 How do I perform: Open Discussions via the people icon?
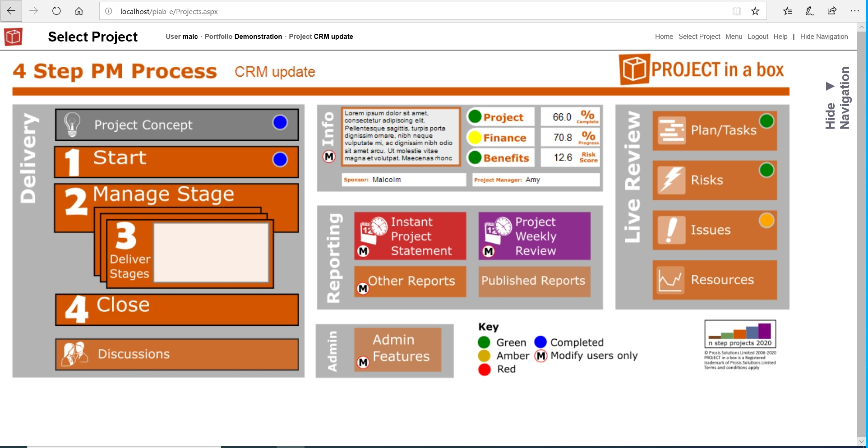coord(75,354)
